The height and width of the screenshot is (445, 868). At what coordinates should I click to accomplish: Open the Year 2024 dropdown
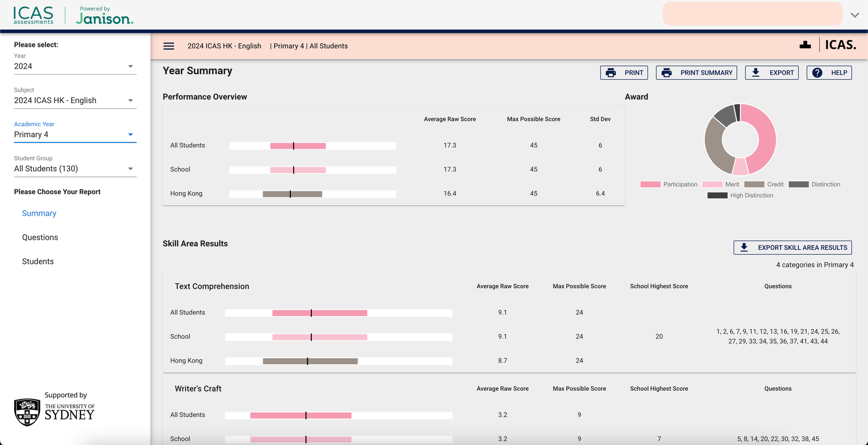75,66
